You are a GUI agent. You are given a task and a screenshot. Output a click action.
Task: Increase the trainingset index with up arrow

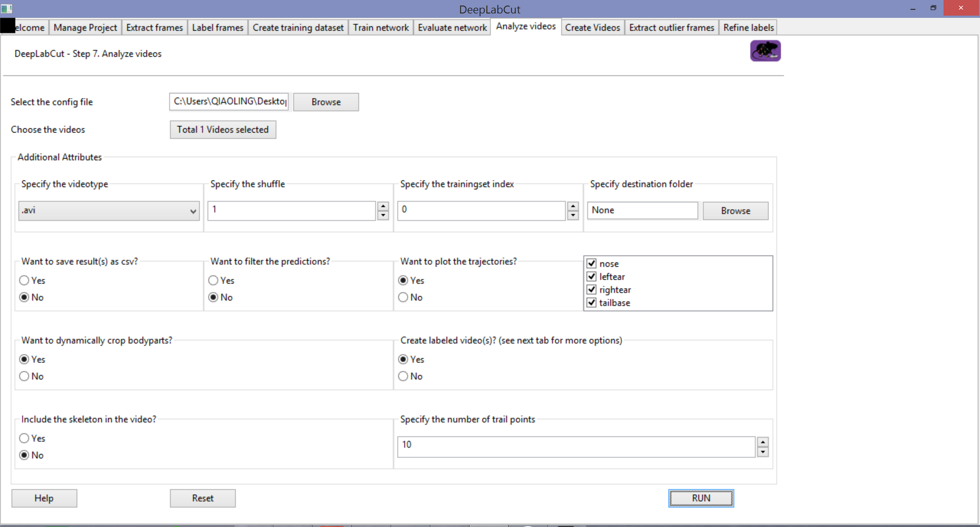[573, 206]
